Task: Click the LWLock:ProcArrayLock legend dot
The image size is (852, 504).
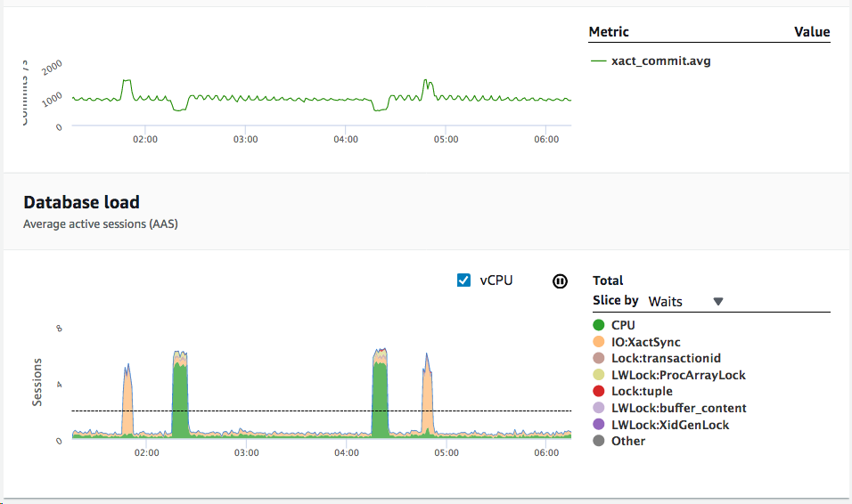Action: (600, 375)
